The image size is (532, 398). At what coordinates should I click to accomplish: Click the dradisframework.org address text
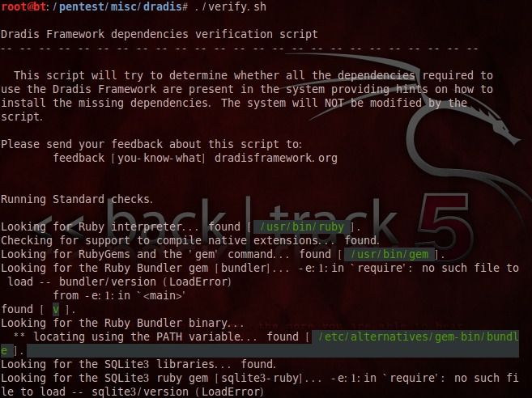(275, 158)
